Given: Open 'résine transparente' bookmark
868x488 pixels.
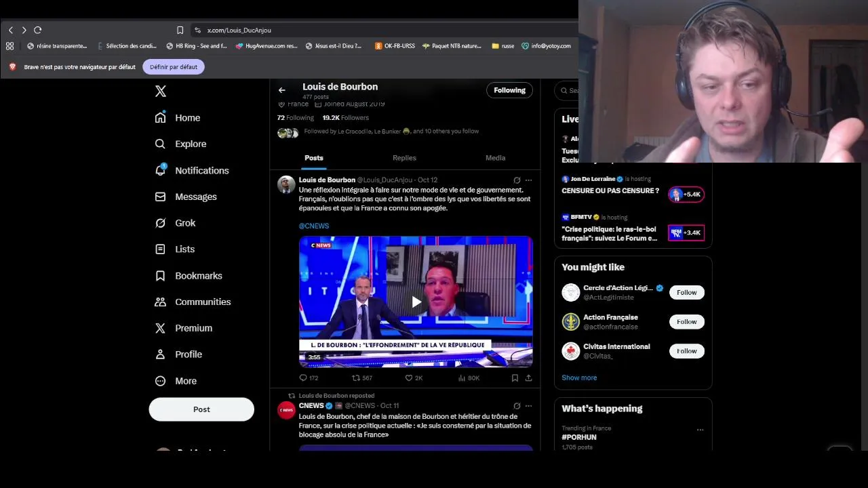Looking at the screenshot, I should 57,46.
